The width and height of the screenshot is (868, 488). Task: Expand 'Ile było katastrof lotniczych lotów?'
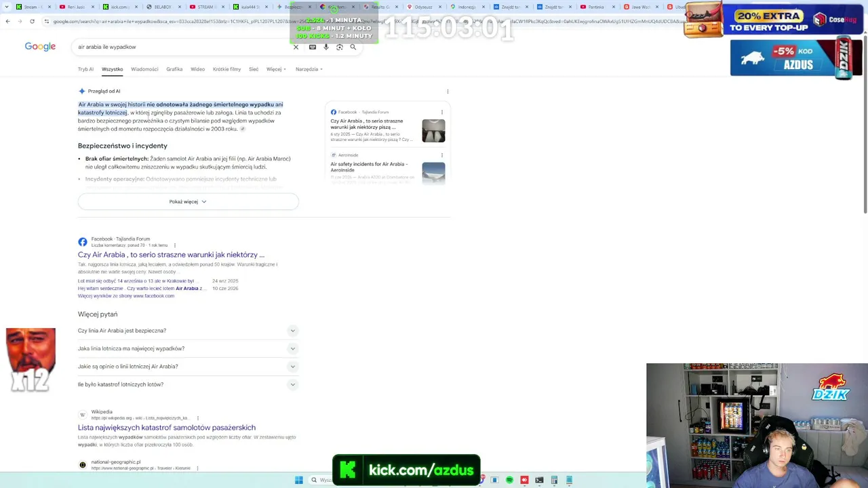[188, 384]
